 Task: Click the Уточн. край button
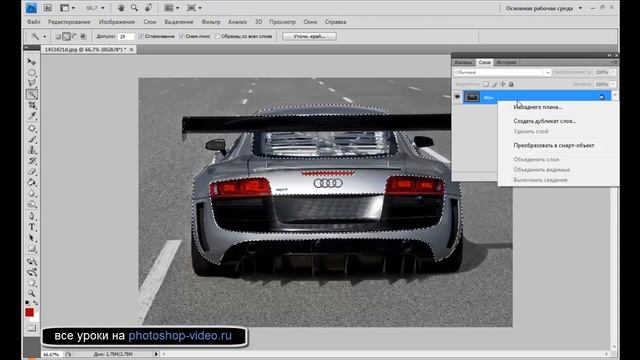click(x=309, y=36)
